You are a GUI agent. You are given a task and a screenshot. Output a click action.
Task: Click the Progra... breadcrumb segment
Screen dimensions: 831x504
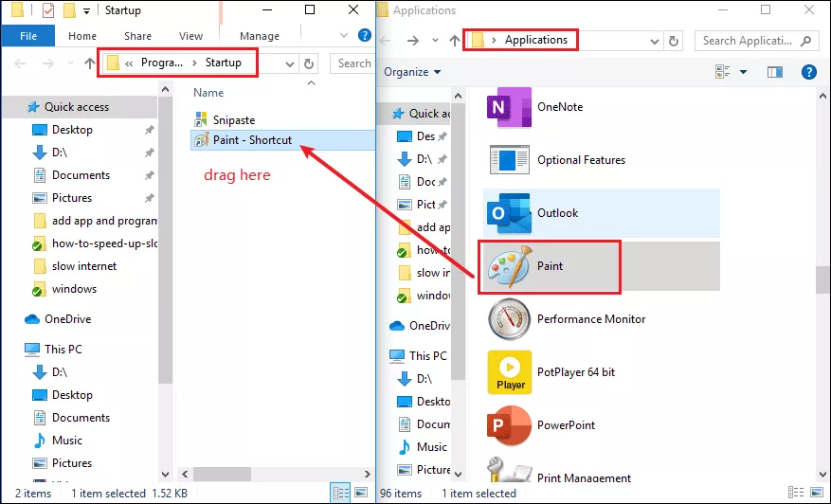click(162, 63)
